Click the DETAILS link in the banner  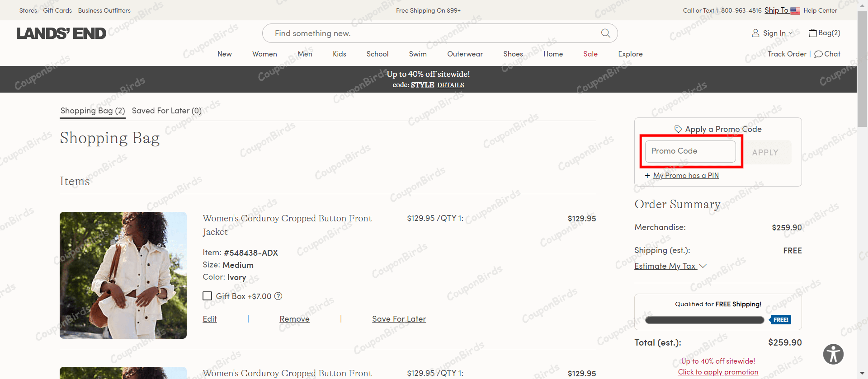(x=450, y=85)
